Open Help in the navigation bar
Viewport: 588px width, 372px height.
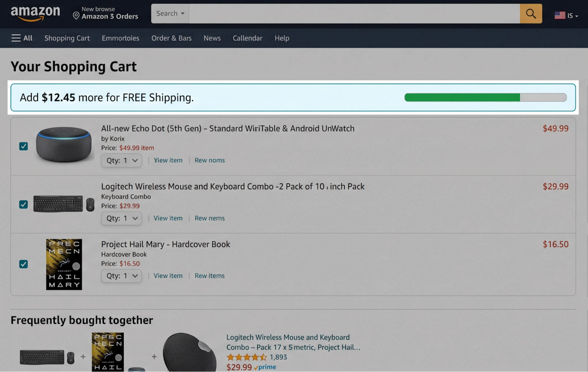click(x=282, y=38)
